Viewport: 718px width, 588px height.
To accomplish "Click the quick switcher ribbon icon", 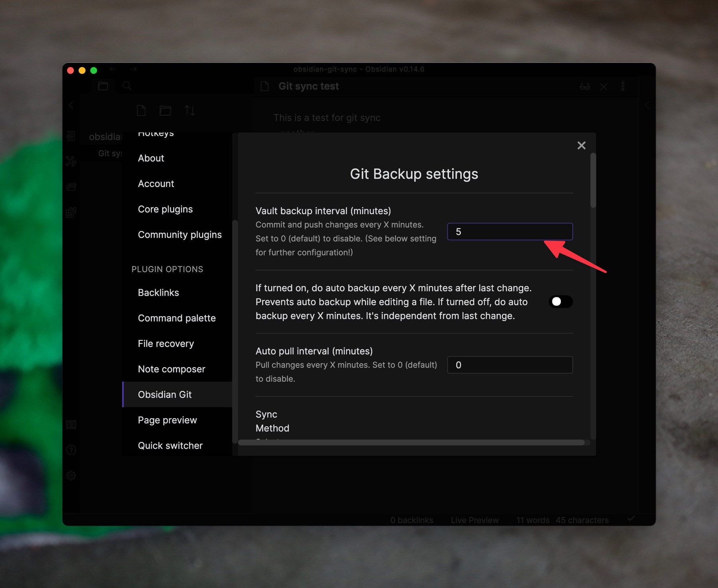I will click(x=71, y=136).
